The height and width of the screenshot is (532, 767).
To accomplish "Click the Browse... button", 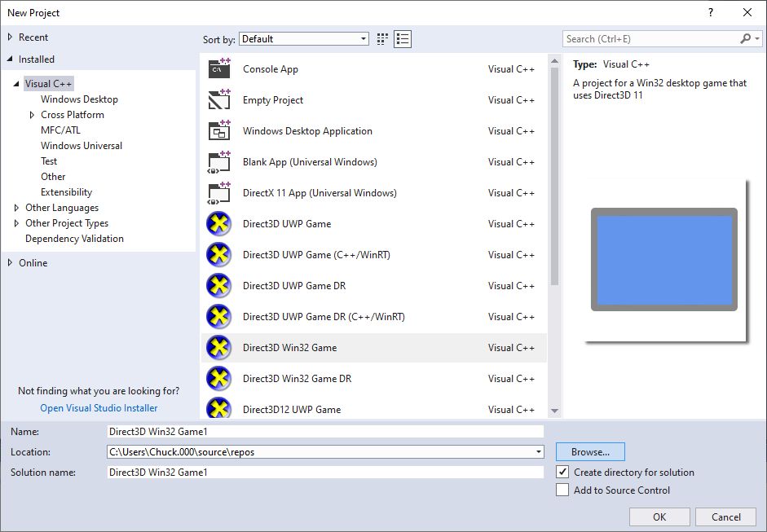I will point(590,452).
